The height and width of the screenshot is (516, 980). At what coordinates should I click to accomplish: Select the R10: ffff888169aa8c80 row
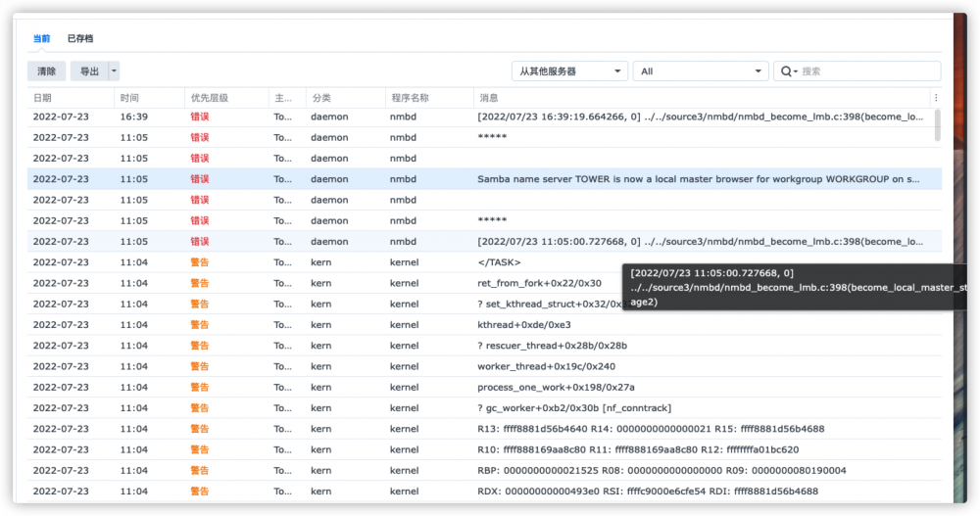point(484,449)
